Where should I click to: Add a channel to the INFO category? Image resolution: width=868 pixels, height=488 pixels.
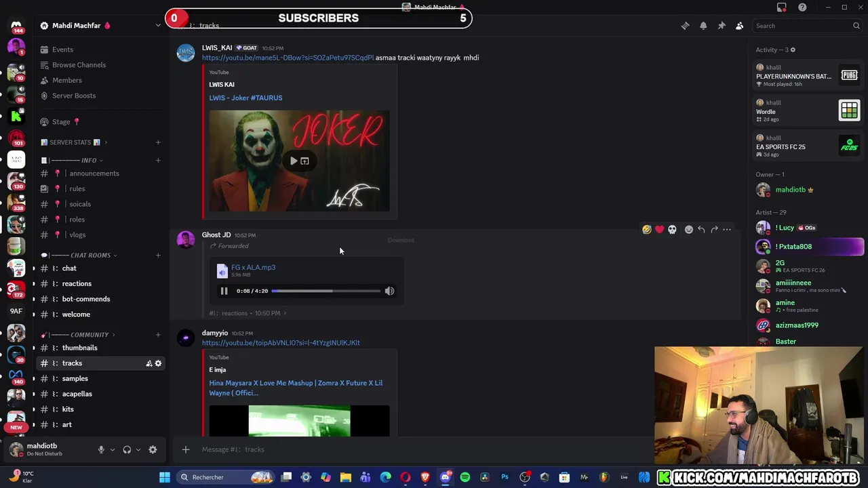click(158, 161)
